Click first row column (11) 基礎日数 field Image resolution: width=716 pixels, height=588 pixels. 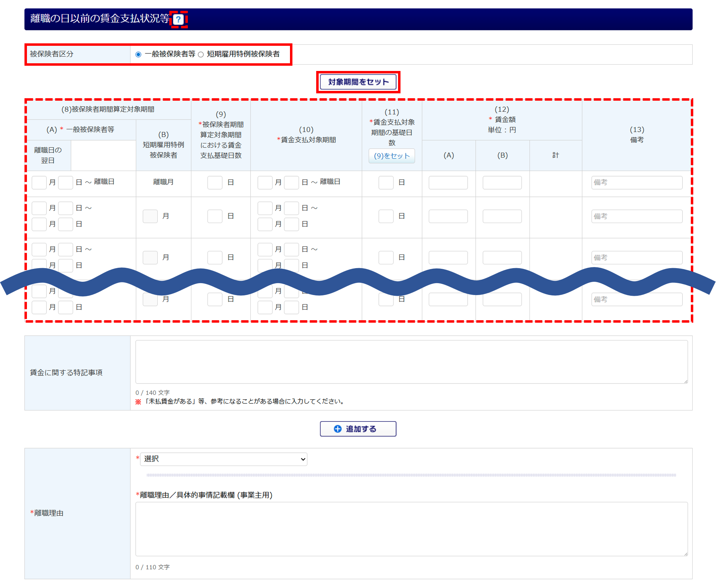click(386, 182)
